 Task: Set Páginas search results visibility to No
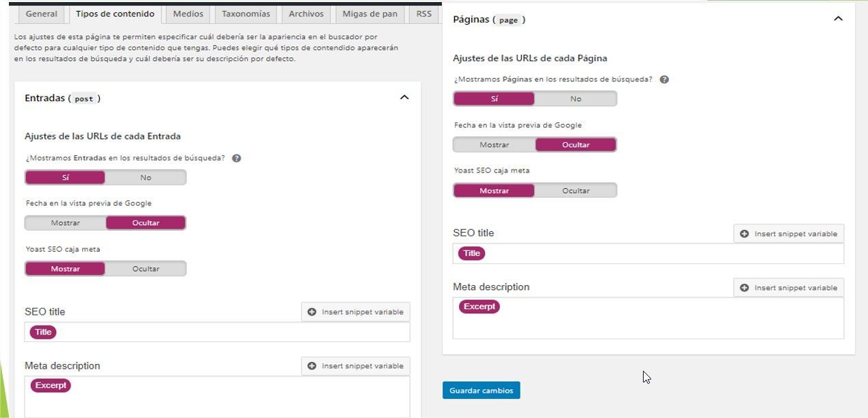click(x=576, y=99)
